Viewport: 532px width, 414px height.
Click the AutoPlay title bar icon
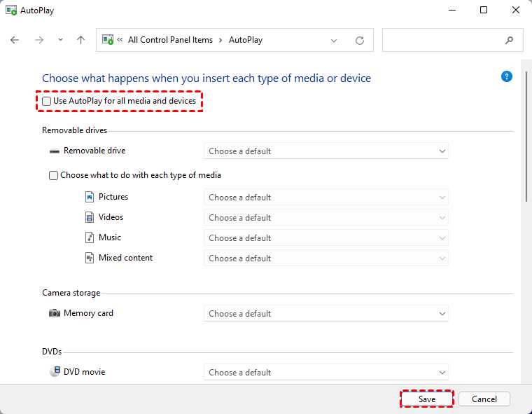click(x=11, y=11)
